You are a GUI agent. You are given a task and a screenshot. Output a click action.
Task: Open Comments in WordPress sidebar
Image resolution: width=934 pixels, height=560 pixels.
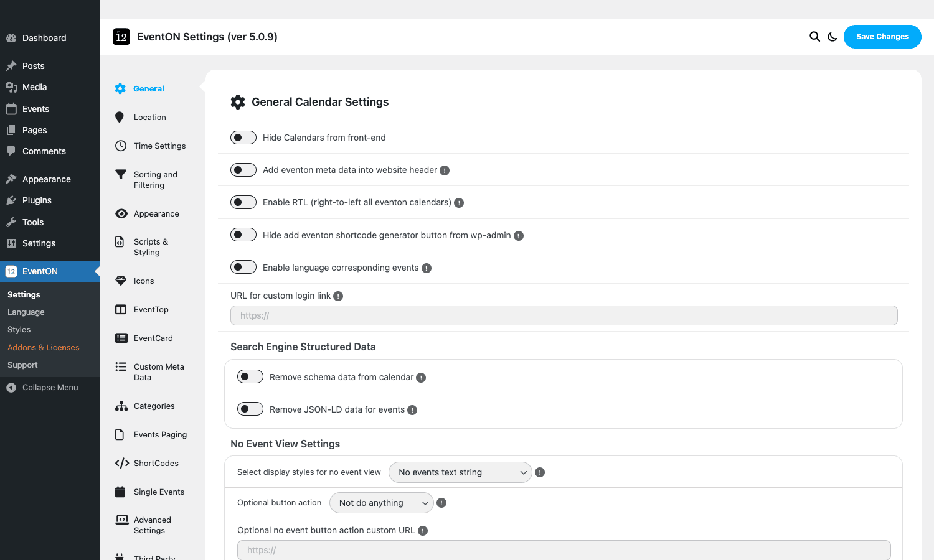pyautogui.click(x=50, y=151)
